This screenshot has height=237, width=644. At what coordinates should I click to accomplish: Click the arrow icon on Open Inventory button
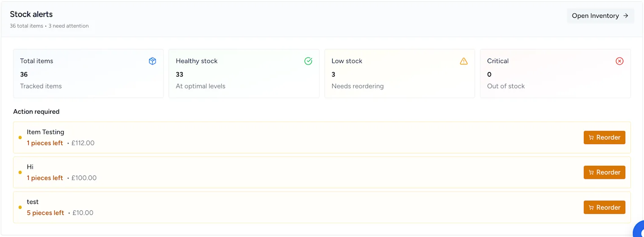point(626,16)
